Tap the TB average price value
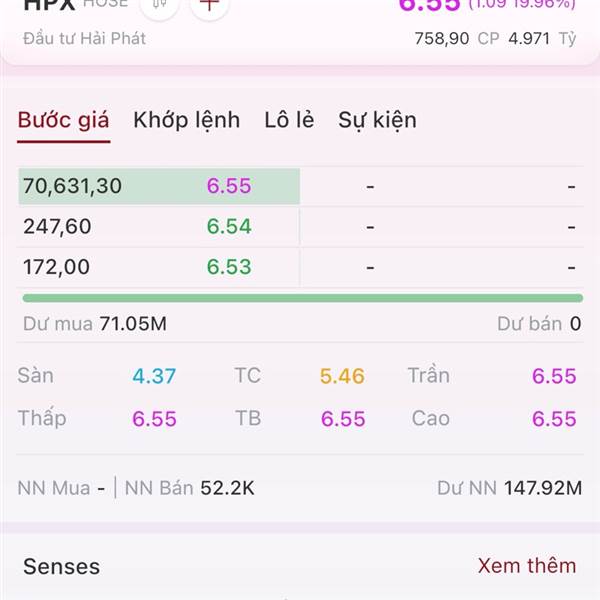600x600 pixels. [343, 419]
